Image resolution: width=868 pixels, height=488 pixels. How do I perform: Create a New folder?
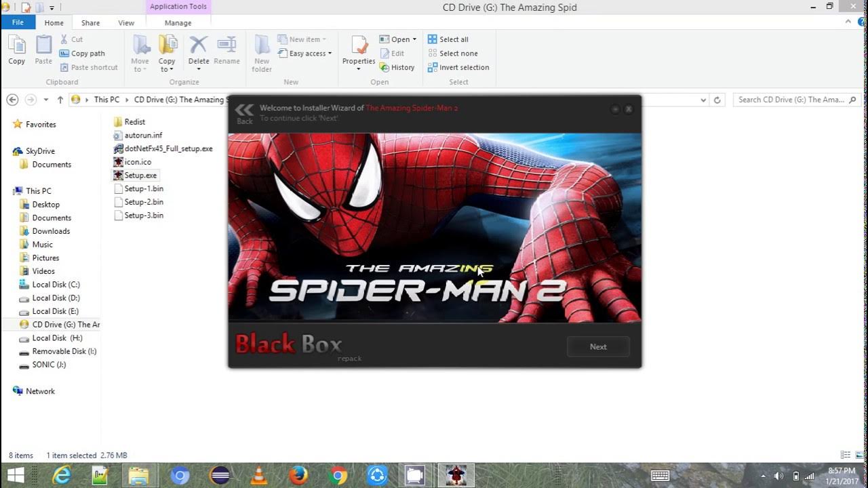coord(262,54)
